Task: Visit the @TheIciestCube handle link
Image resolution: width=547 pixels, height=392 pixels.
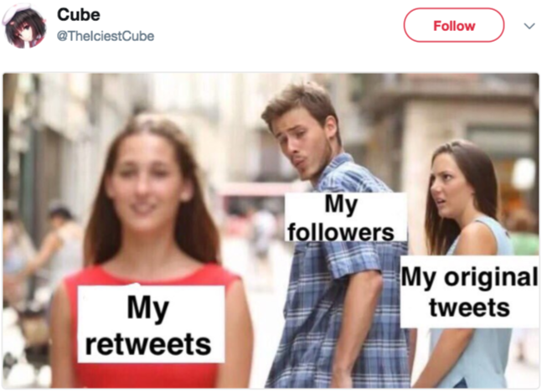Action: [106, 36]
